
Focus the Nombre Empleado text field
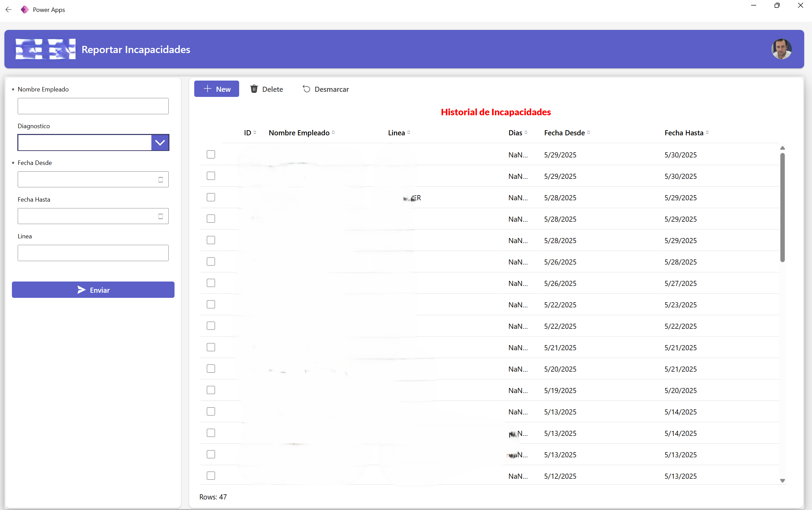(93, 106)
